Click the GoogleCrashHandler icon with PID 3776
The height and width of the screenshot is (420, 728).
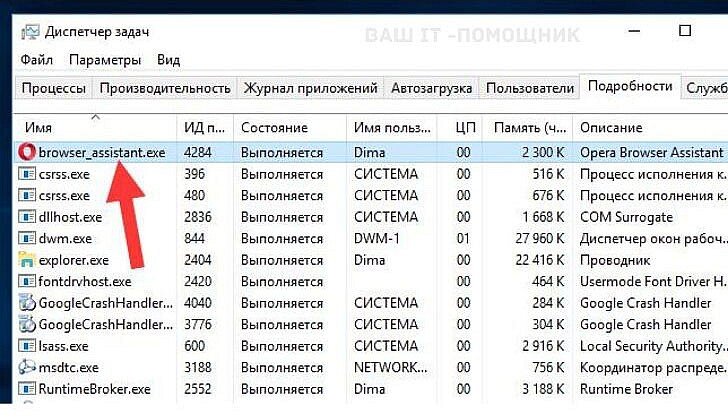tap(27, 324)
